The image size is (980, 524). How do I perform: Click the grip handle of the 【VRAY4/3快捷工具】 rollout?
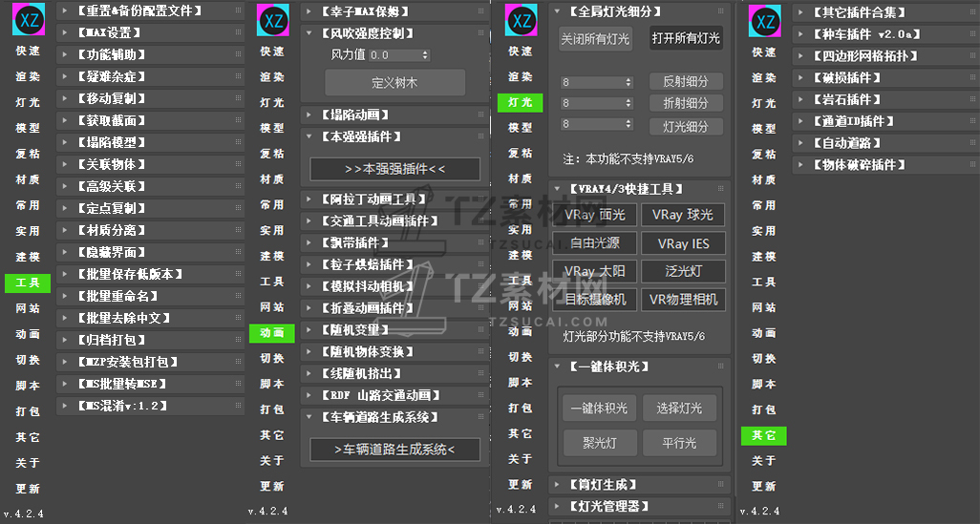[720, 188]
